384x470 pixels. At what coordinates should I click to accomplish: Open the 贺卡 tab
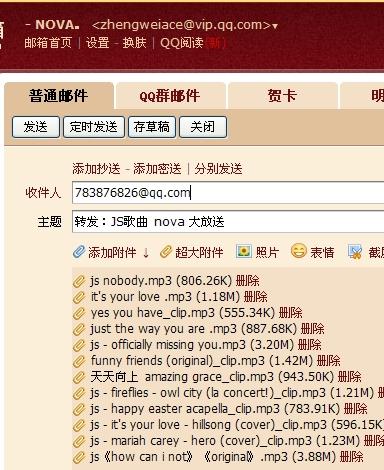click(282, 96)
